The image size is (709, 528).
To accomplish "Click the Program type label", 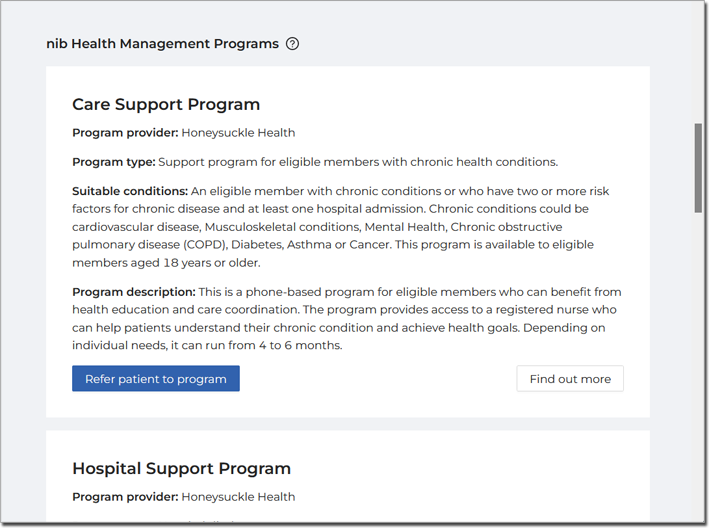I will [113, 162].
